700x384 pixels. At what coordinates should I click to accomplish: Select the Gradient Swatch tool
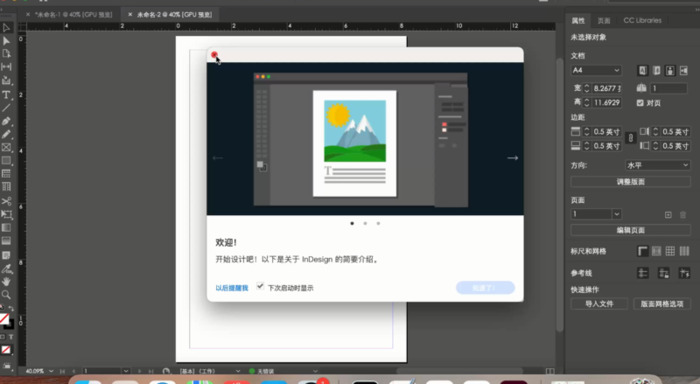[x=6, y=228]
